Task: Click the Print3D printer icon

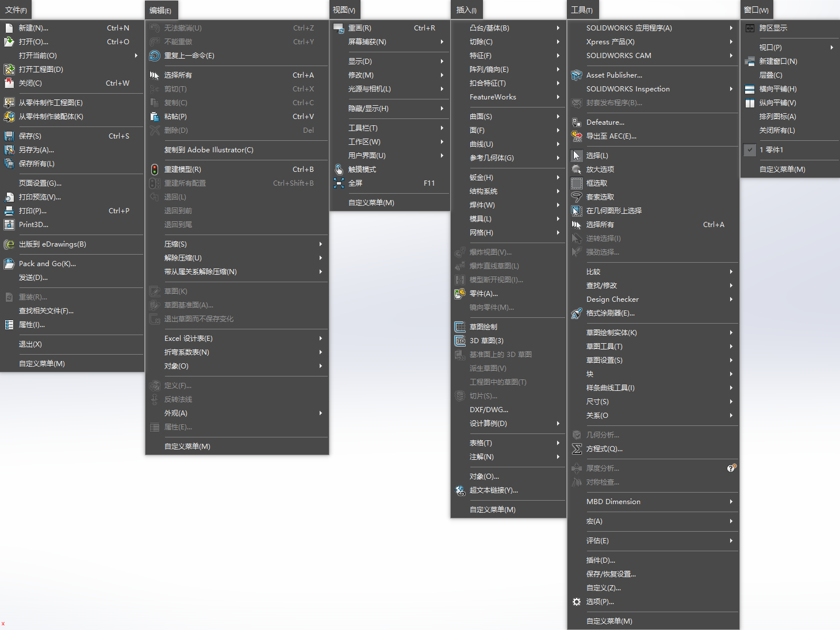Action: [9, 225]
